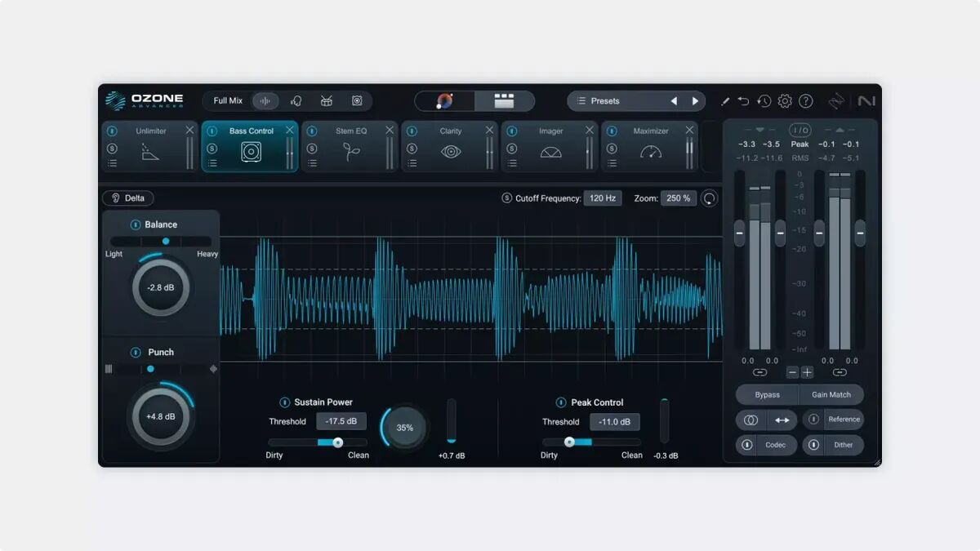The width and height of the screenshot is (980, 551).
Task: Toggle the Punch power button
Action: click(136, 353)
